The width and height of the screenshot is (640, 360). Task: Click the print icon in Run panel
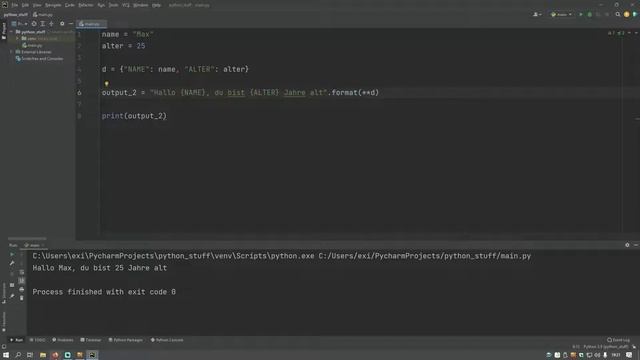22,289
